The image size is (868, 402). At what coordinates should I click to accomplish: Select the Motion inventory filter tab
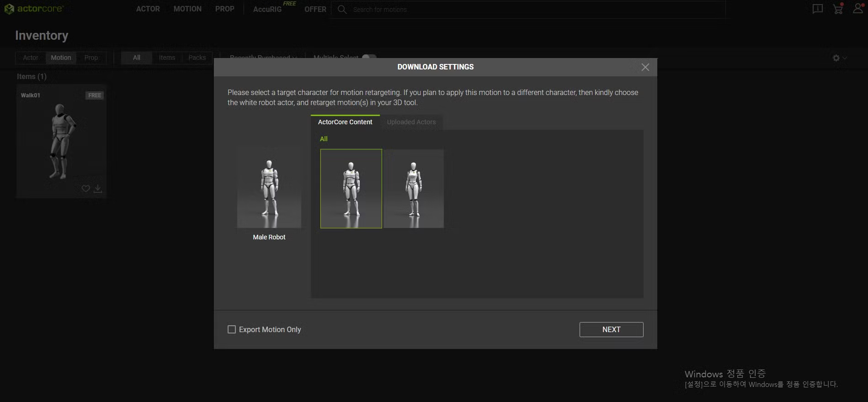(61, 58)
